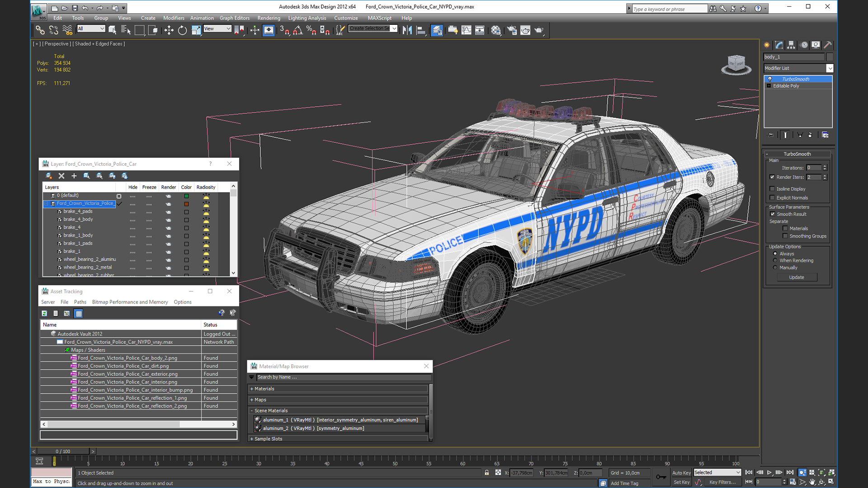Choose the Select and Rotate tool
Screen dimensions: 868x488
click(x=182, y=30)
